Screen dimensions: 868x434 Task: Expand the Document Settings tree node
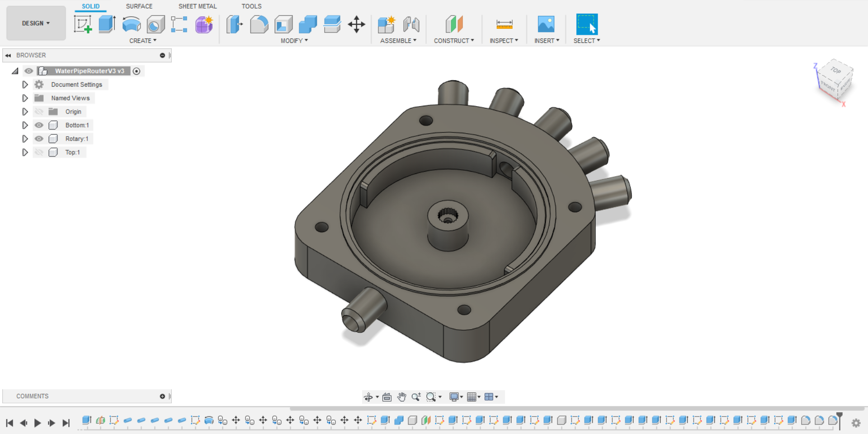click(x=25, y=84)
